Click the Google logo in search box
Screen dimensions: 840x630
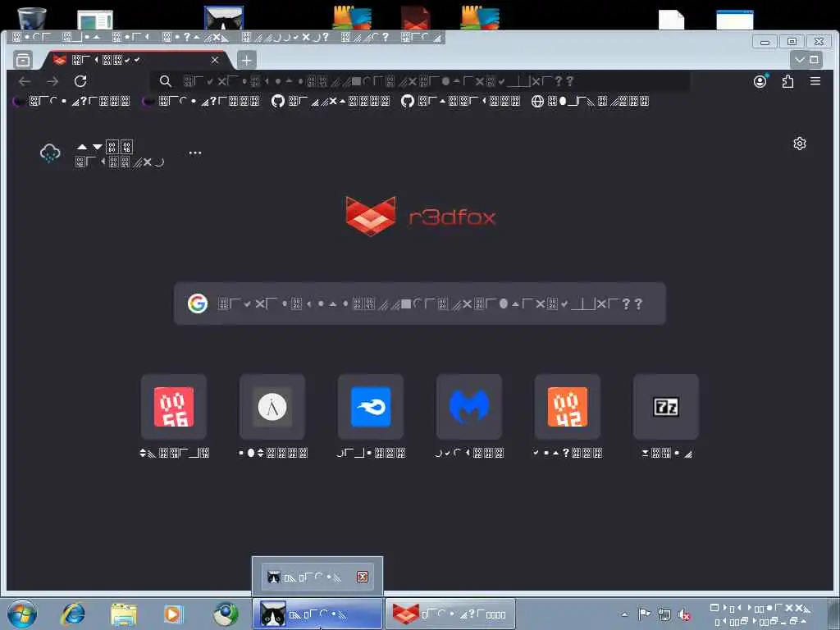pyautogui.click(x=198, y=304)
